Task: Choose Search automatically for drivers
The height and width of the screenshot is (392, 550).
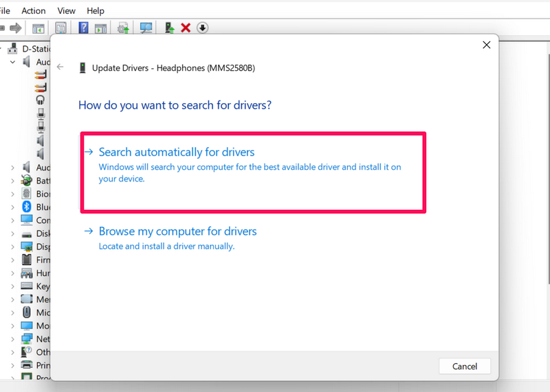Action: [x=176, y=152]
